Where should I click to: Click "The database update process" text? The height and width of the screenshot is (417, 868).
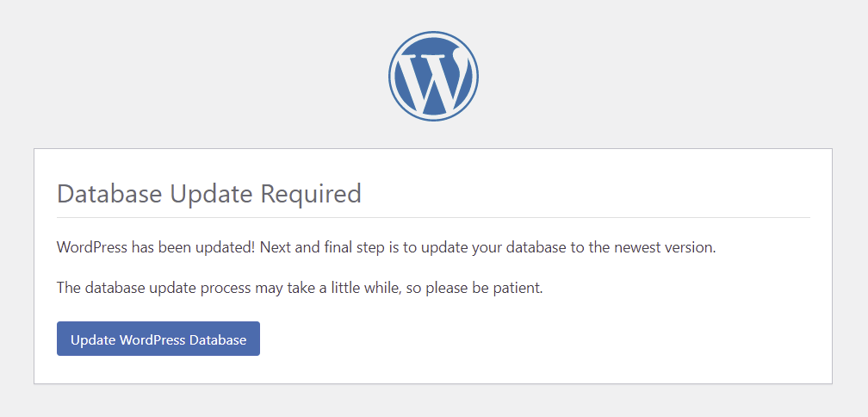pos(152,288)
